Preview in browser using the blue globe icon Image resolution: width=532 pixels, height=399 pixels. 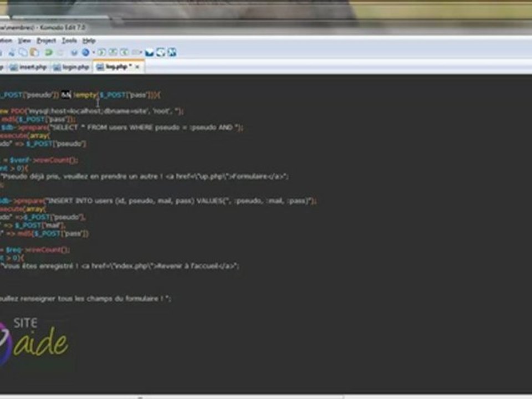click(x=85, y=52)
